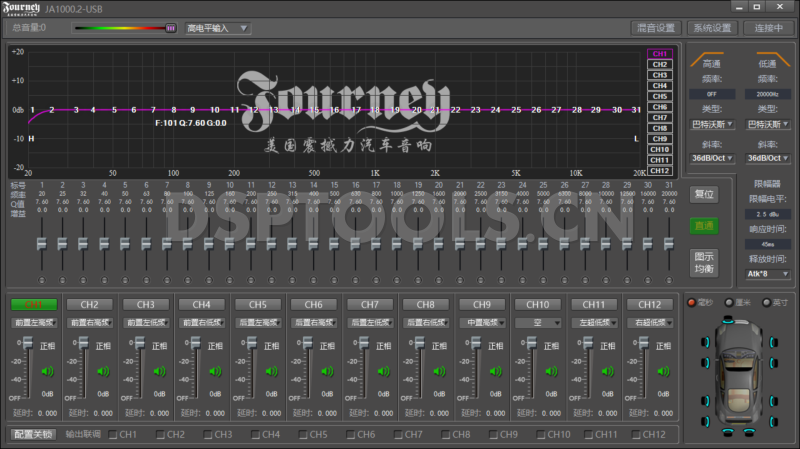The height and width of the screenshot is (449, 800).
Task: Switch to 图示均衡 graphic EQ mode
Action: click(x=704, y=263)
